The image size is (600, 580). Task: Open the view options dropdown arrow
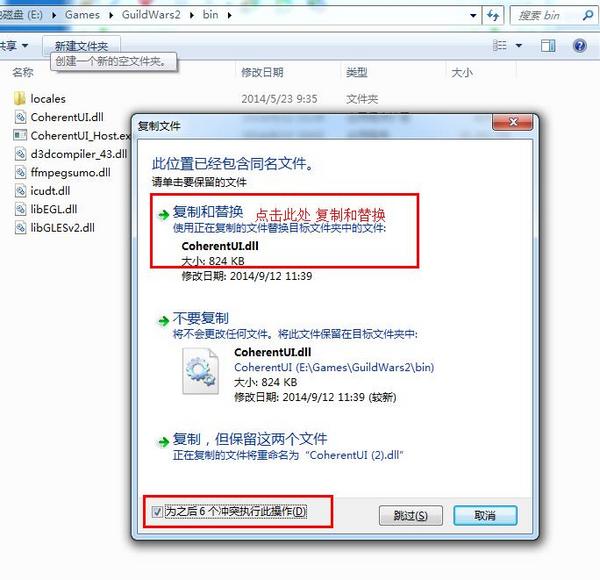coord(518,46)
